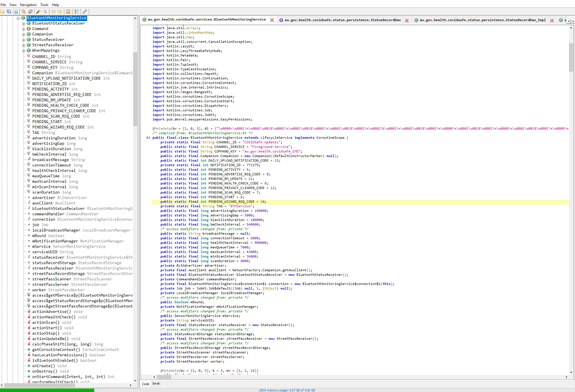Expand the Command tree node
Viewport: 575px width, 392px height.
click(24, 29)
